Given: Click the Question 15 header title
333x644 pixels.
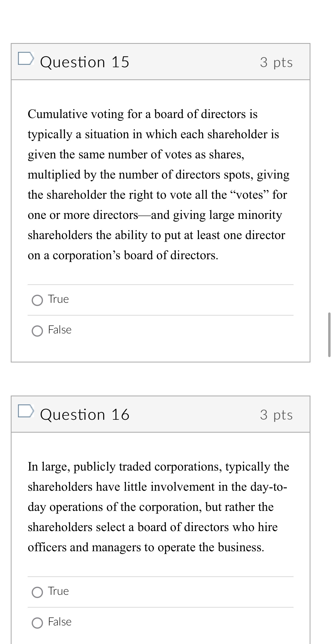Looking at the screenshot, I should click(x=85, y=62).
